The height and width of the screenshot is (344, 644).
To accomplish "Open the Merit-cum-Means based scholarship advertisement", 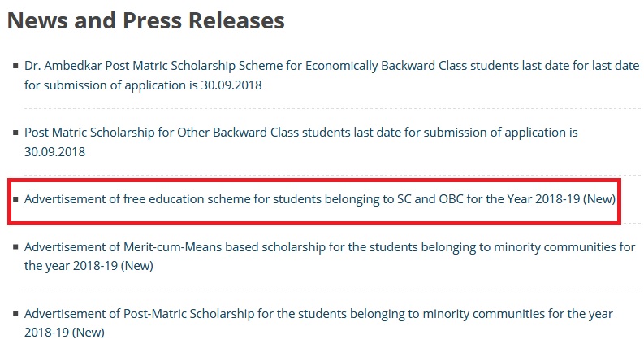I will pyautogui.click(x=244, y=245).
